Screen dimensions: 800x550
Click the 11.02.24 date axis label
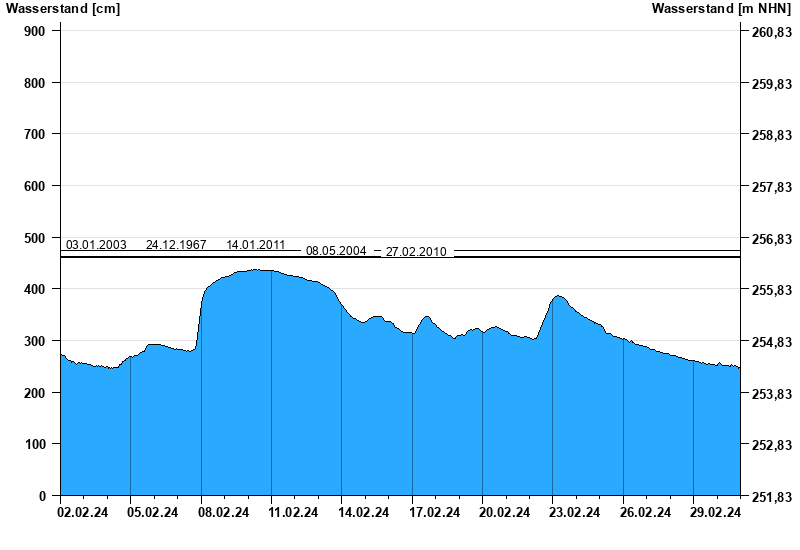pyautogui.click(x=294, y=513)
